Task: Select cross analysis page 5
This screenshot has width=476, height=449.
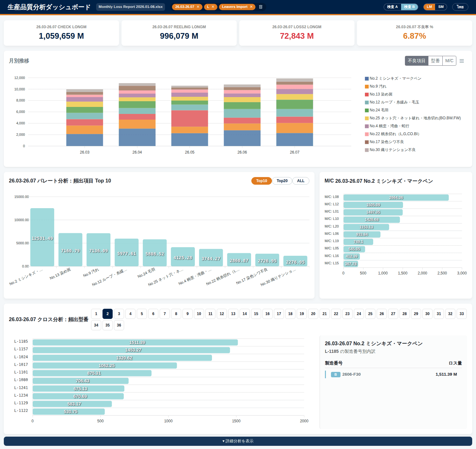Action: 142,314
